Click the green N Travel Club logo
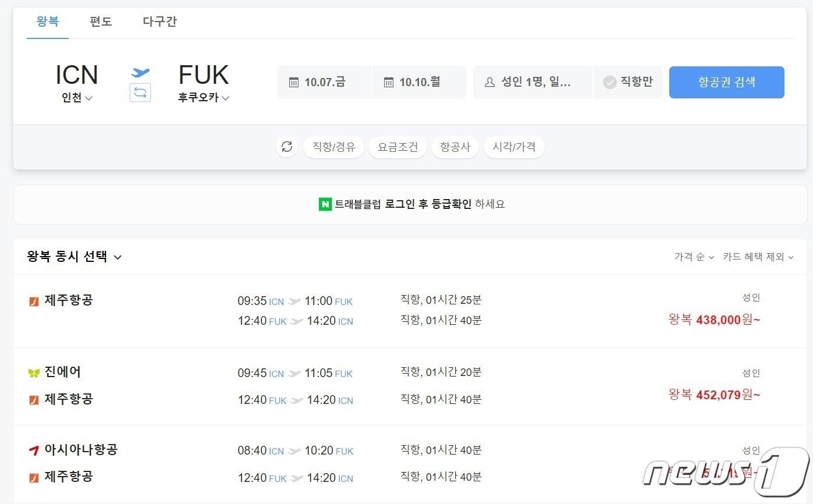 (325, 204)
